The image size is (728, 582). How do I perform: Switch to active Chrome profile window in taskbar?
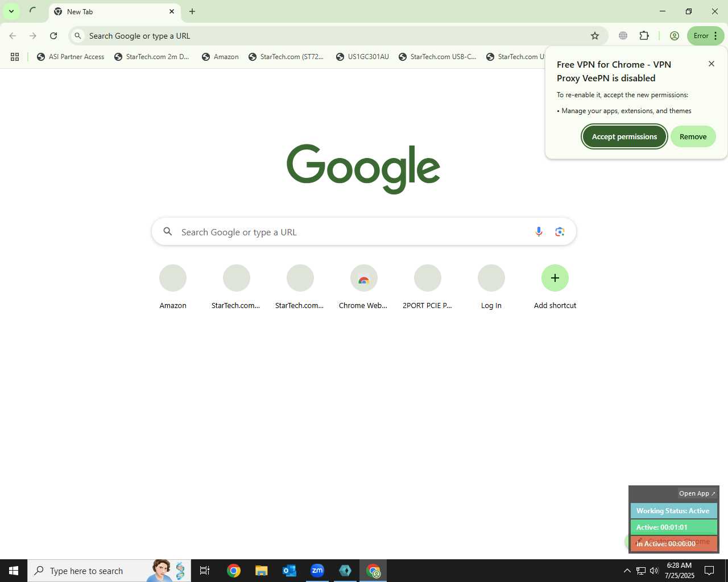pyautogui.click(x=373, y=571)
